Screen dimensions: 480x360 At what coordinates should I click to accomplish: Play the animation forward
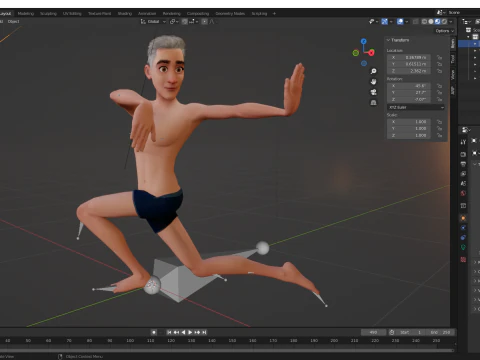pos(190,332)
